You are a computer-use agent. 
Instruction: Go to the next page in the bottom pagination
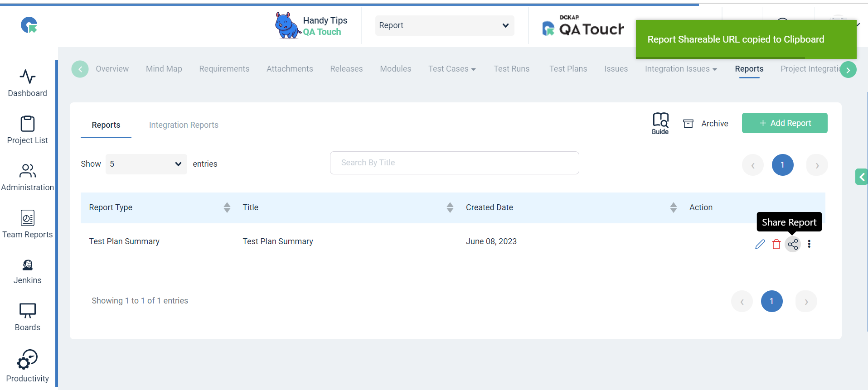806,301
